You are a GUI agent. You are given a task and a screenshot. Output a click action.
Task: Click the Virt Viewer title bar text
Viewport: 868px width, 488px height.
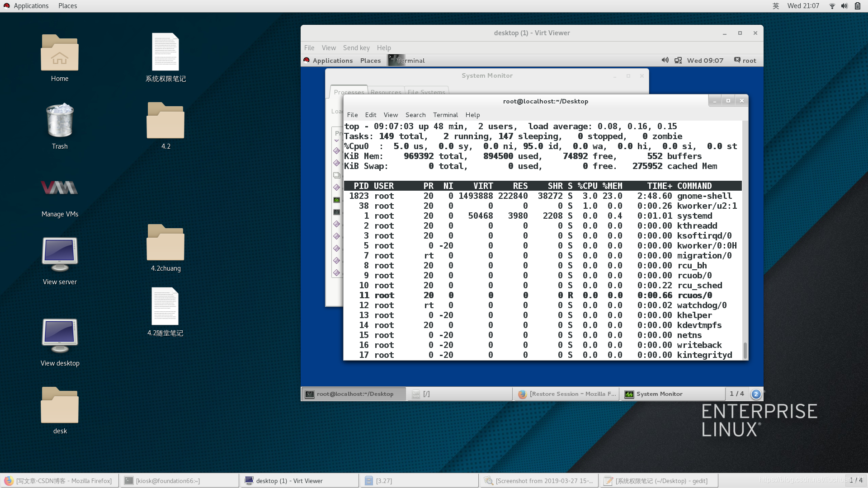pos(532,33)
